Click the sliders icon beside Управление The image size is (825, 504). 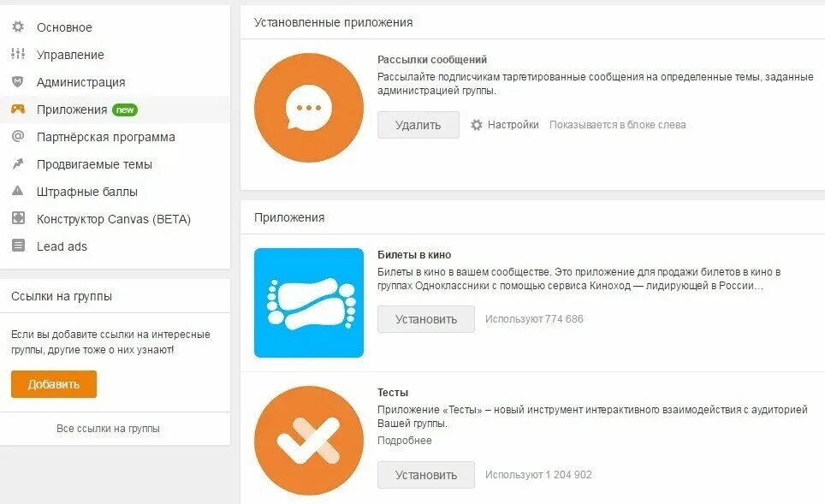click(x=18, y=54)
